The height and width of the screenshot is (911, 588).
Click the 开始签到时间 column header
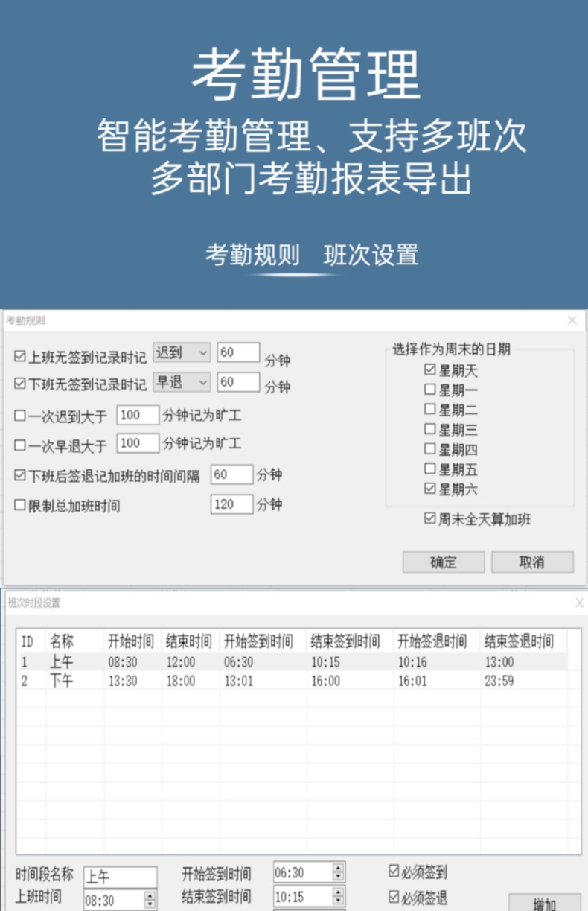click(x=258, y=641)
